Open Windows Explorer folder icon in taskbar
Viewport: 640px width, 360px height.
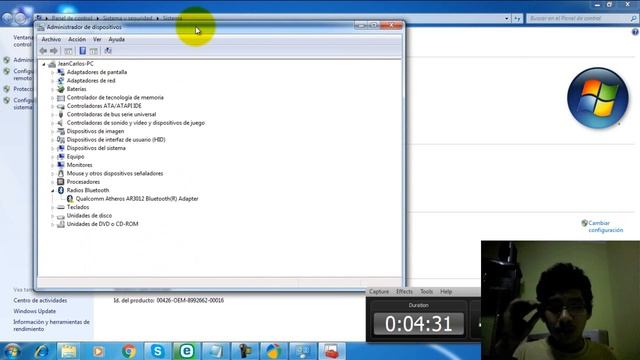(x=69, y=351)
